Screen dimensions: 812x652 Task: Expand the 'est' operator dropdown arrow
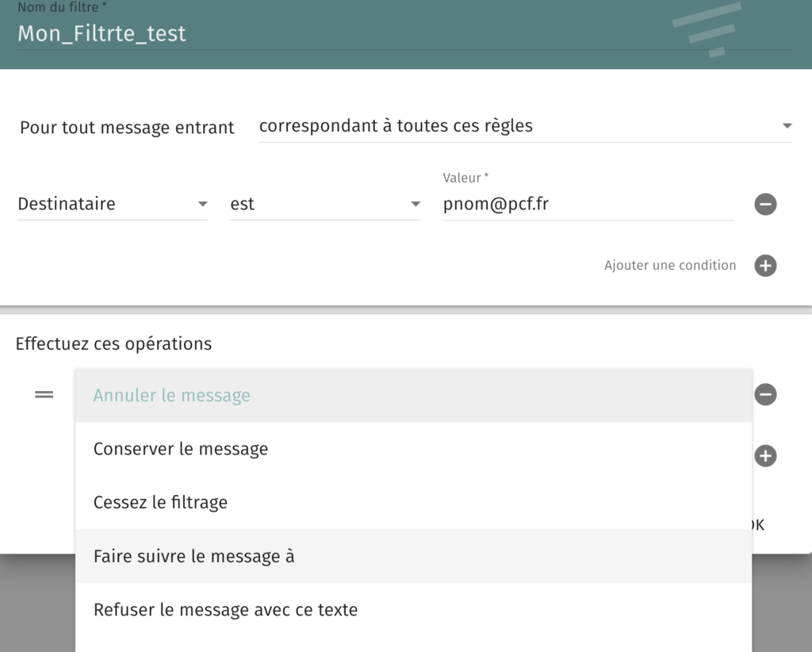click(416, 204)
